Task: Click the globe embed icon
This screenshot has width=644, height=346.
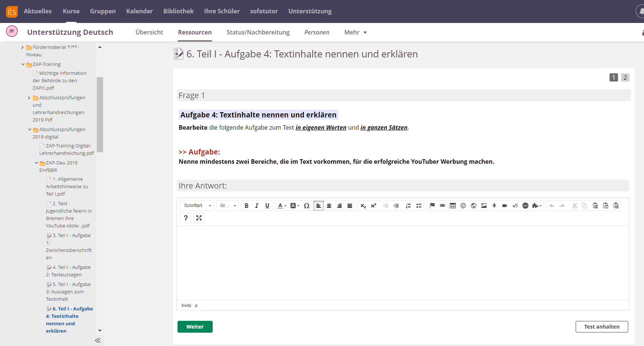Action: 474,206
